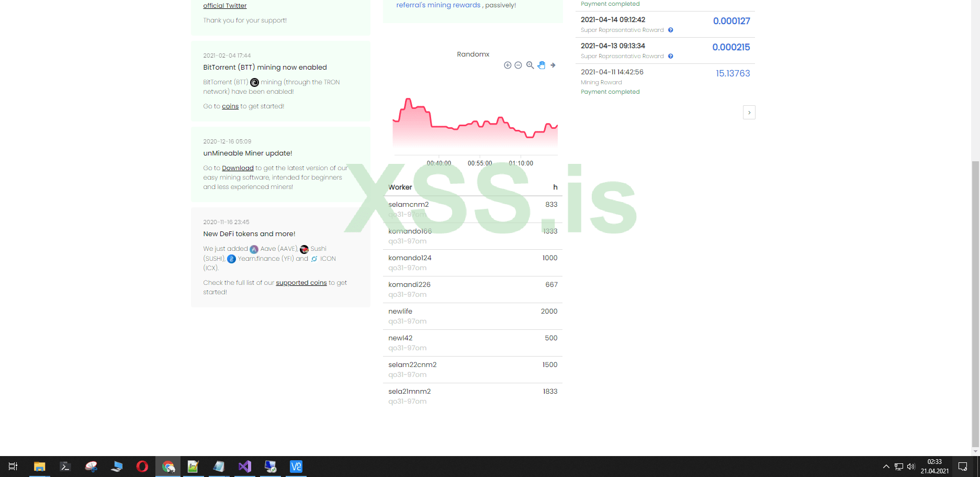Open the notepad app on the taskbar
This screenshot has width=980, height=477.
(219, 467)
